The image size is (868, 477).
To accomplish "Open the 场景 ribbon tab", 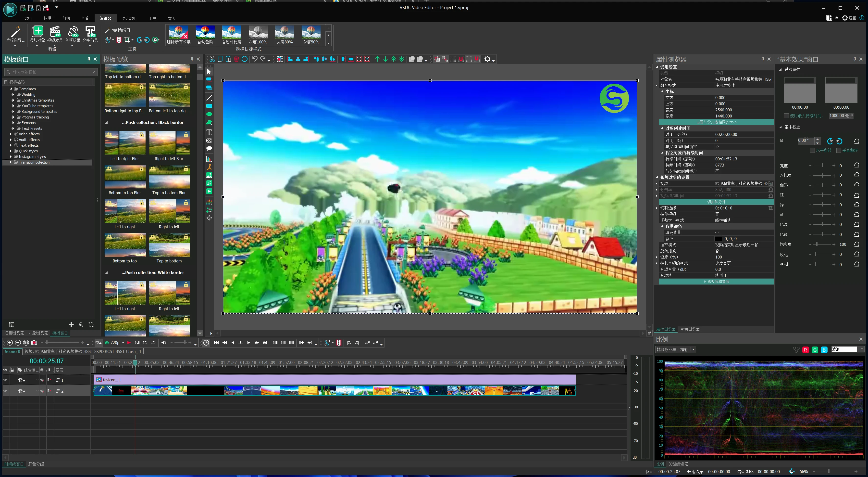I will (48, 18).
